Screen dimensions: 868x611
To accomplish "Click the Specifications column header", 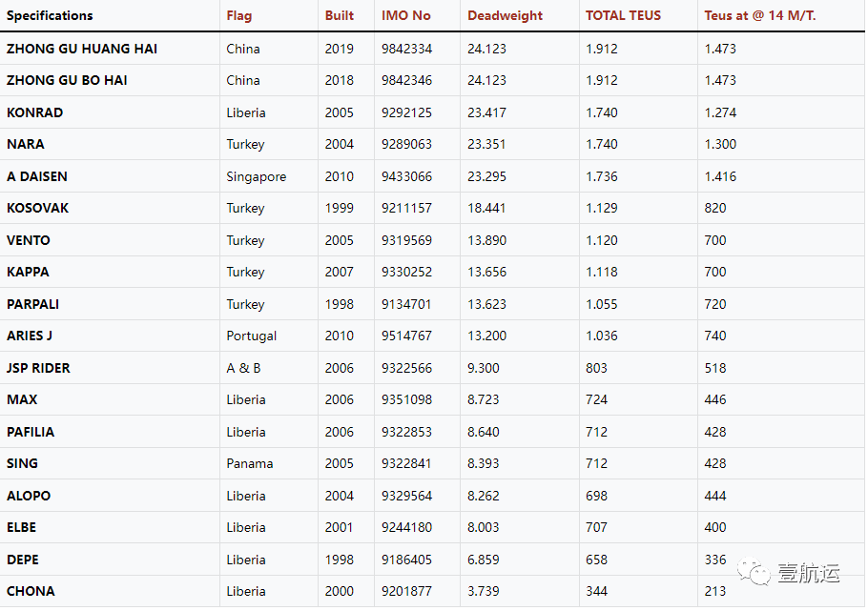I will (x=50, y=15).
